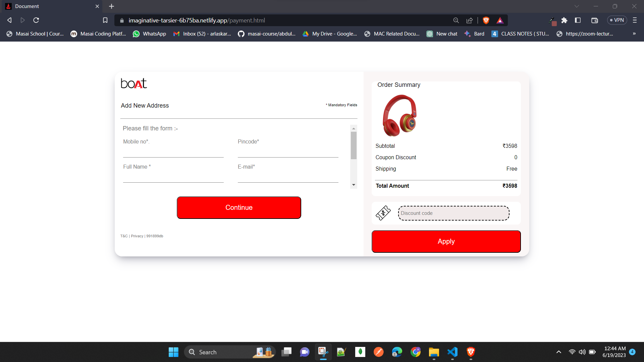Click the coupon ticket icon

(x=383, y=213)
